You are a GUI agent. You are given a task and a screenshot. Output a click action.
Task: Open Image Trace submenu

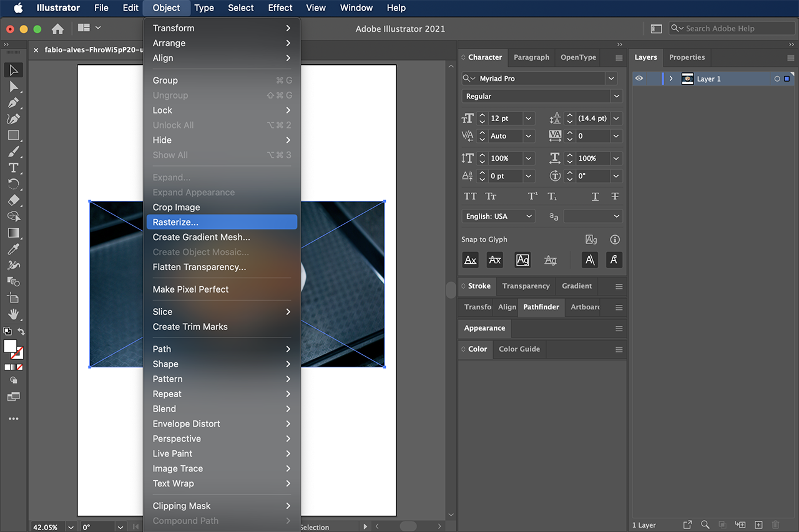[222, 468]
